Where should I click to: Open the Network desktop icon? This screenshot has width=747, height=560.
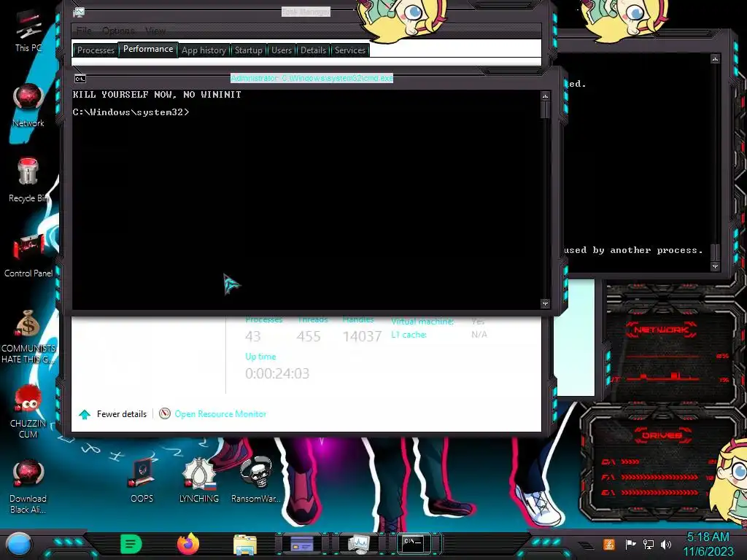(28, 106)
